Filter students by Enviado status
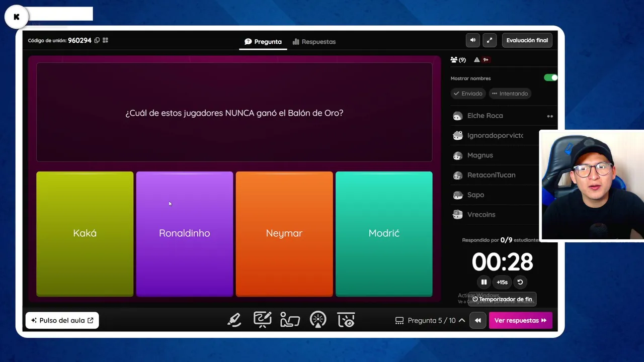The width and height of the screenshot is (644, 362). tap(468, 94)
